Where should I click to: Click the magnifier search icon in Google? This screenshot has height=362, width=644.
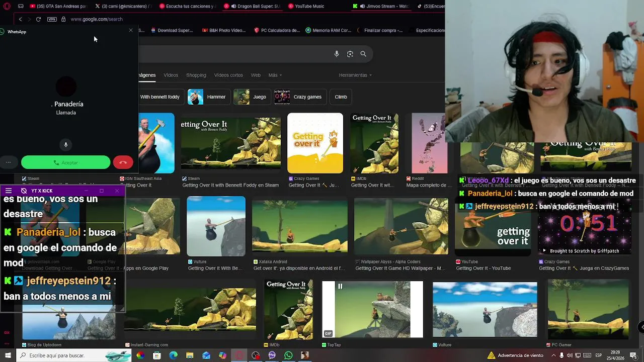pyautogui.click(x=363, y=54)
